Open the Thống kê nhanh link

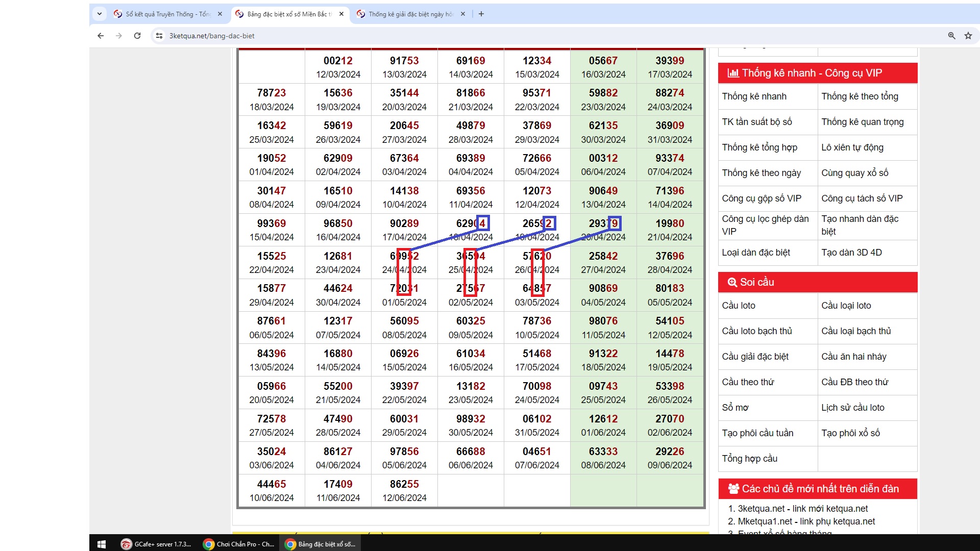click(754, 96)
